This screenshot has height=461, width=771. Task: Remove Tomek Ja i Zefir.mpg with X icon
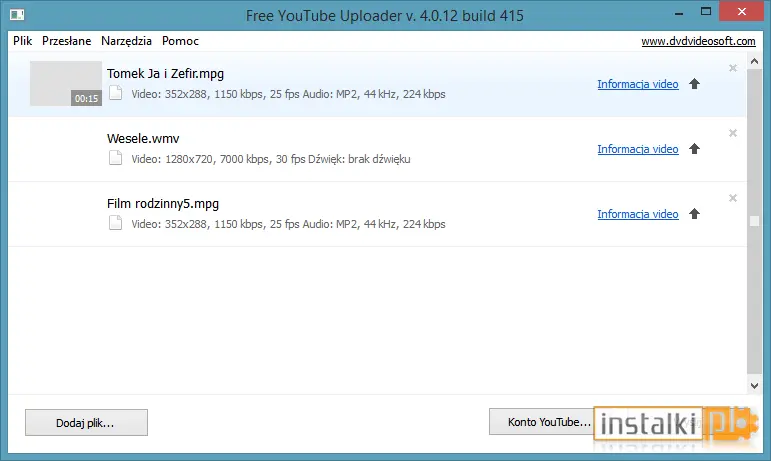coord(733,68)
